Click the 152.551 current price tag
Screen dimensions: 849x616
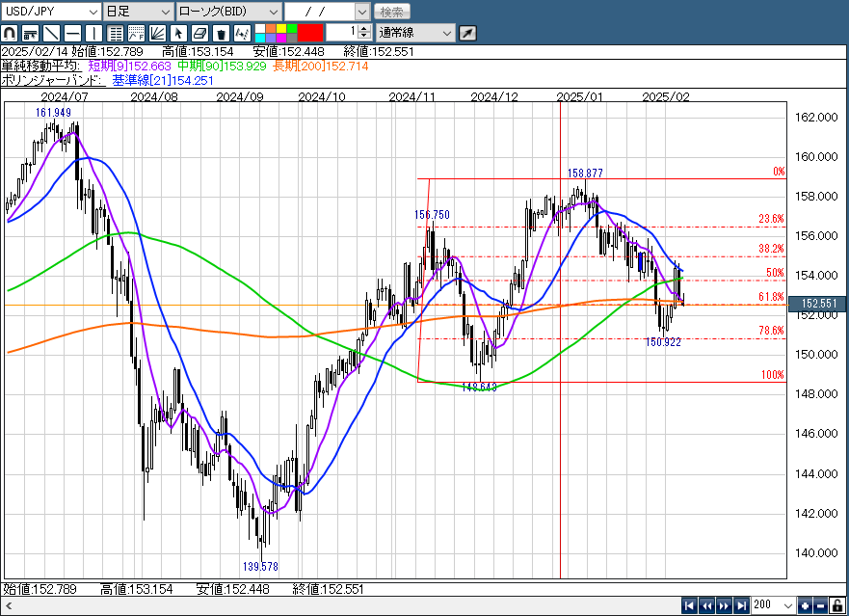[x=818, y=304]
